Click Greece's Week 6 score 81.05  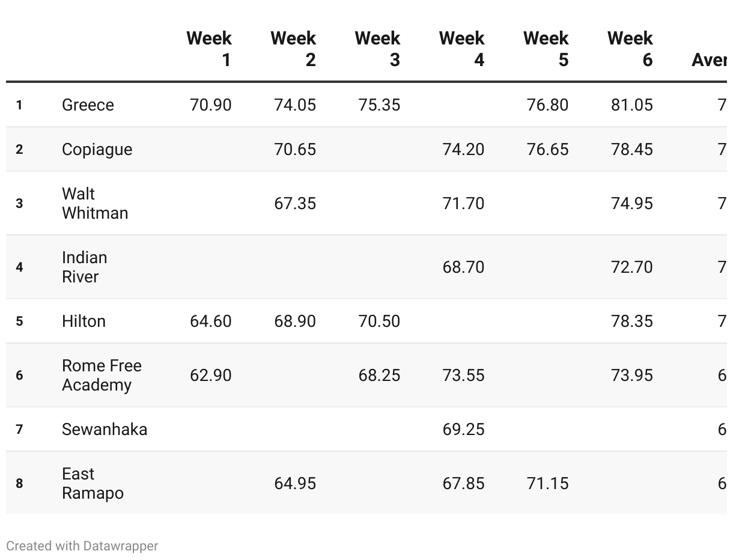[x=631, y=105]
